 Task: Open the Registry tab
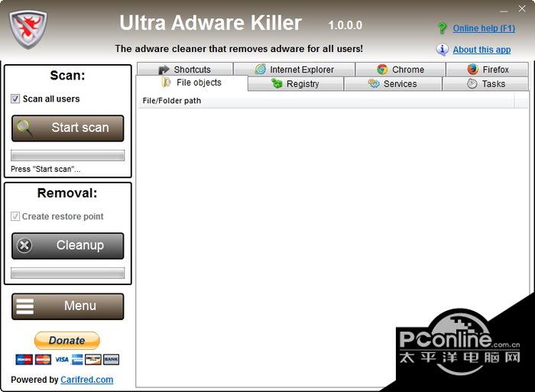tap(296, 83)
